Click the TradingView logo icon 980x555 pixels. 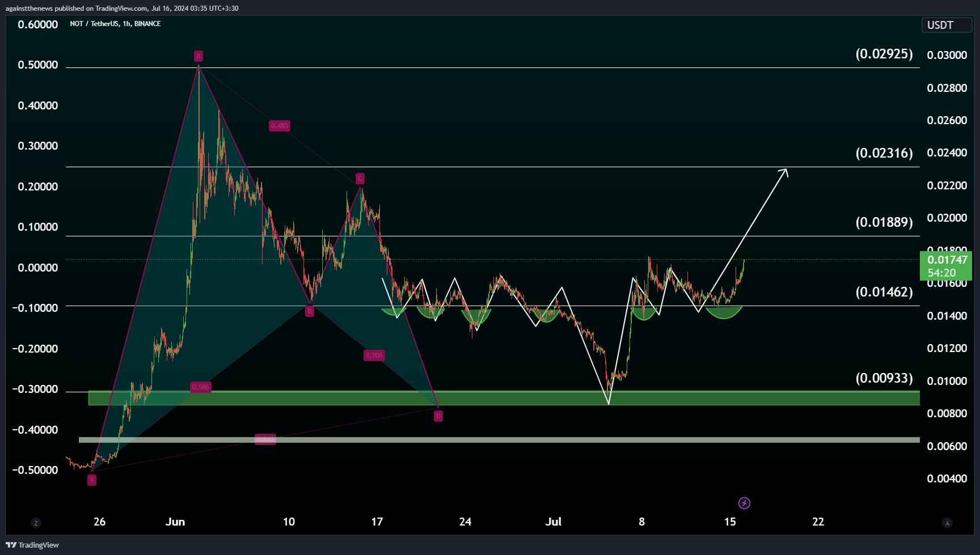(11, 545)
